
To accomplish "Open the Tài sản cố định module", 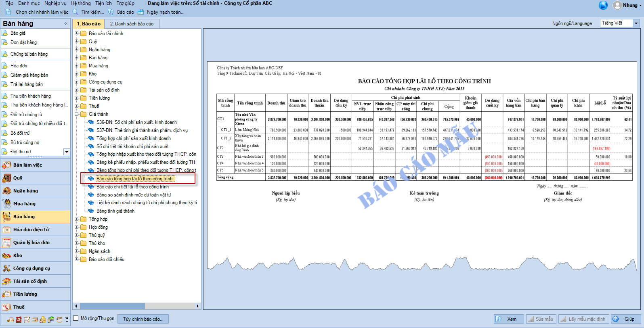I will coord(30,281).
